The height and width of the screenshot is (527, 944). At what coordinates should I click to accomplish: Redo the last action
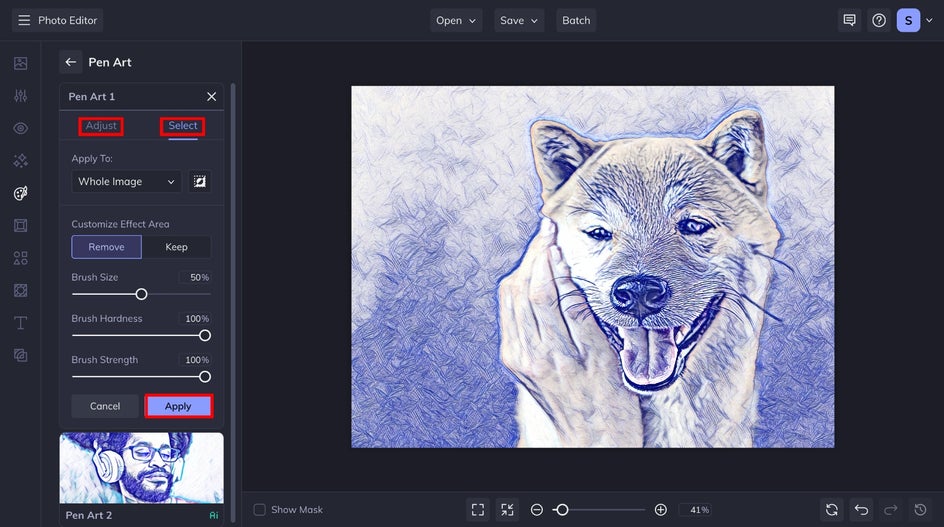point(891,510)
